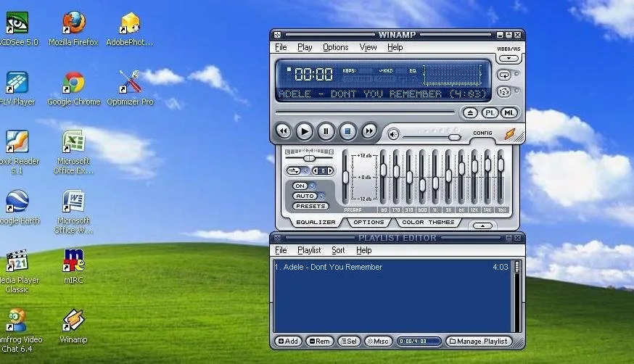This screenshot has width=634, height=364.
Task: Click the song seek bar
Action: (366, 112)
